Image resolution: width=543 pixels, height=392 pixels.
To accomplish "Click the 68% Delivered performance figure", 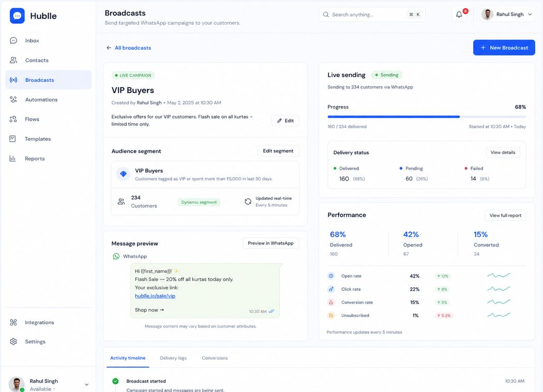I will [338, 234].
